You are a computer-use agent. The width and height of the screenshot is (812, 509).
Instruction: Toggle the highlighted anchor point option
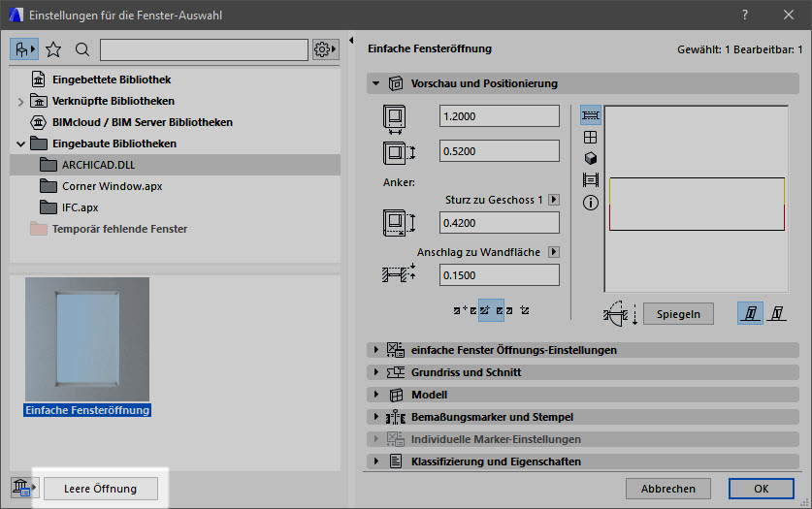pos(491,310)
